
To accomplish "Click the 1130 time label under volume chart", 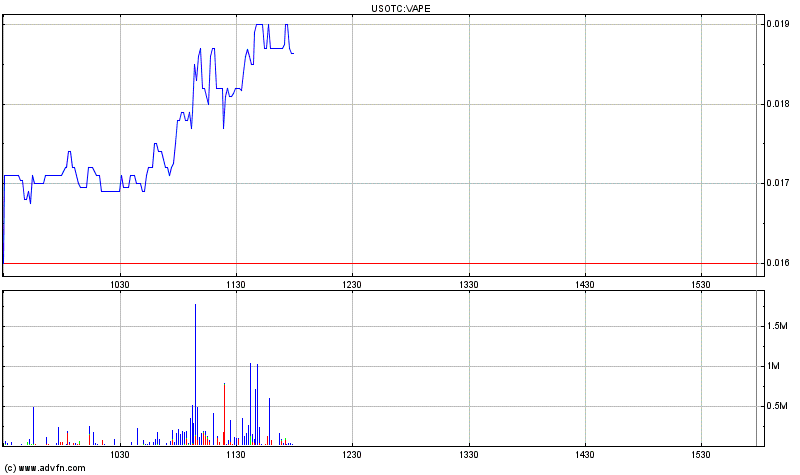I will (x=236, y=455).
